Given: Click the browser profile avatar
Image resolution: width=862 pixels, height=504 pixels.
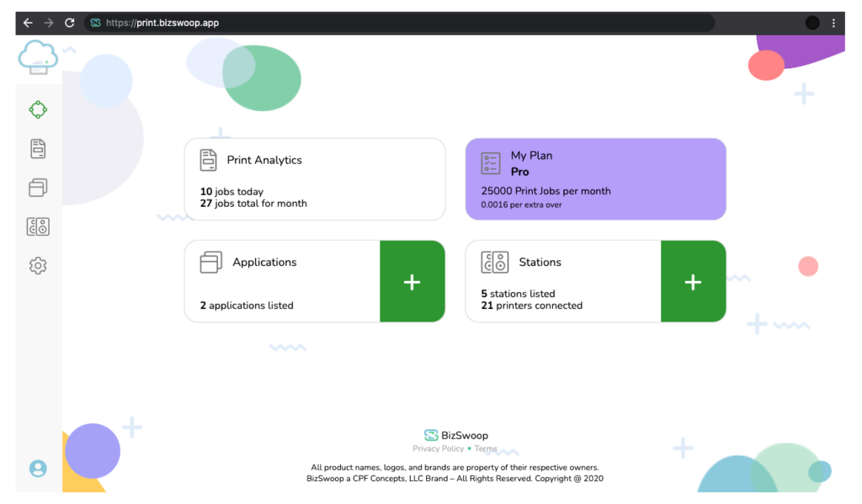Looking at the screenshot, I should tap(811, 23).
